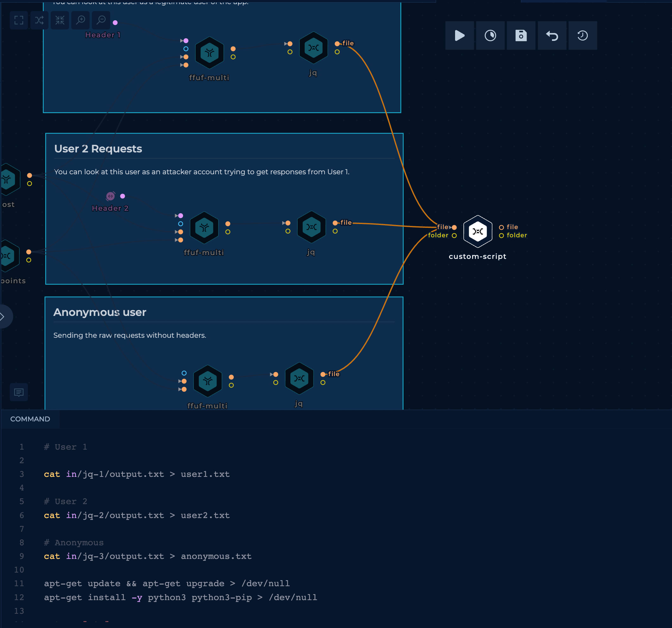Click custom-script folder input port
Viewport: 672px width, 628px height.
coord(454,236)
